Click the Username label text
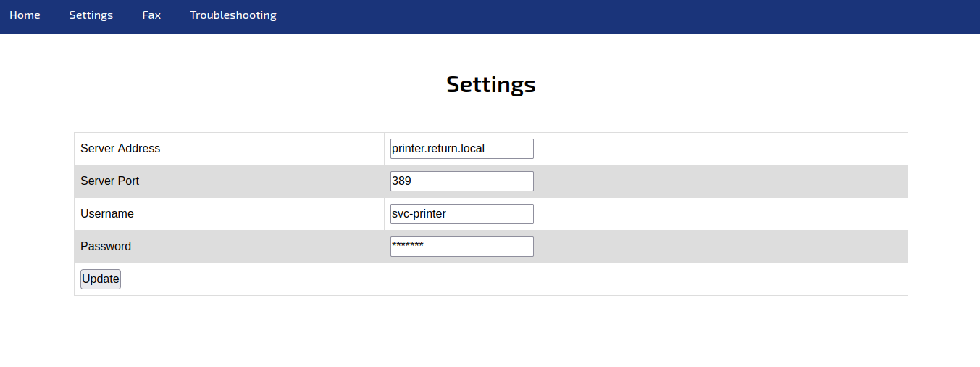 [x=107, y=214]
